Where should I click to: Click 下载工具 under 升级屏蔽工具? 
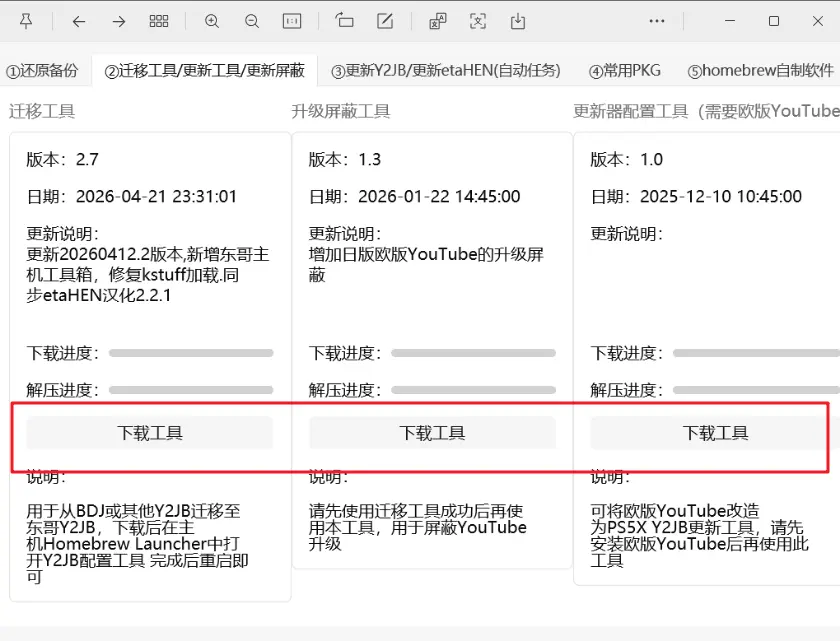(432, 433)
